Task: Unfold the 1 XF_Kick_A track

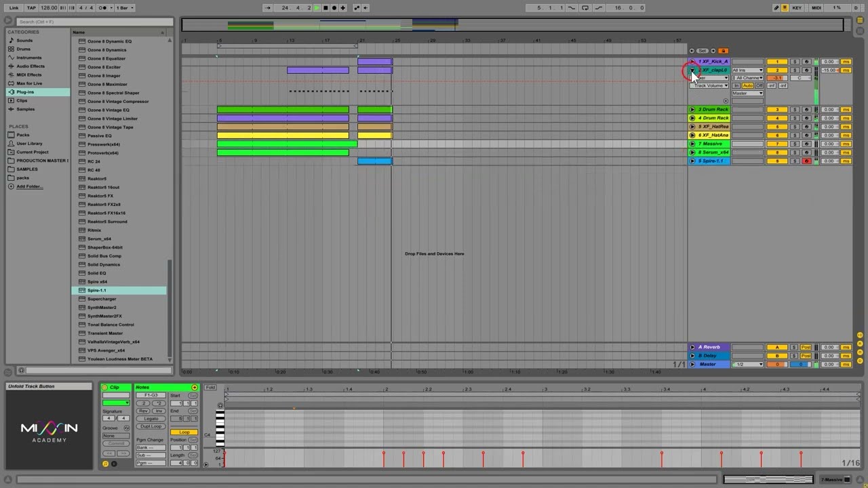Action: [692, 62]
